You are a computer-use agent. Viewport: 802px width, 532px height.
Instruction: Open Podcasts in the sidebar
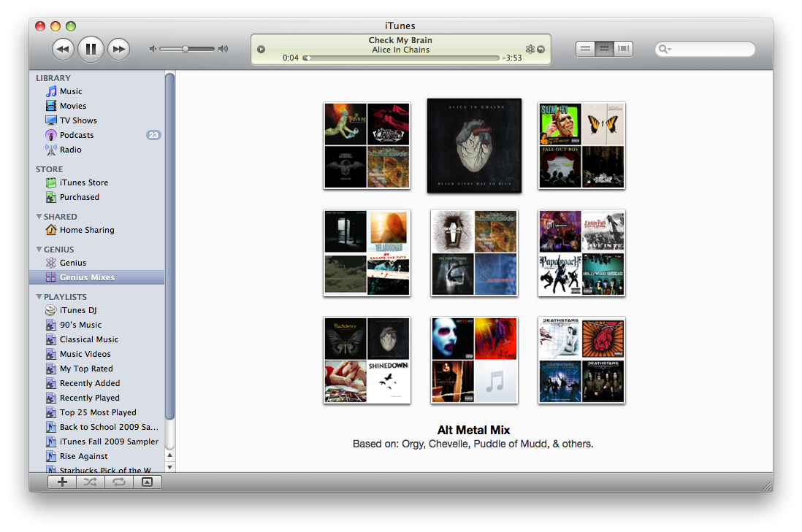pyautogui.click(x=97, y=135)
